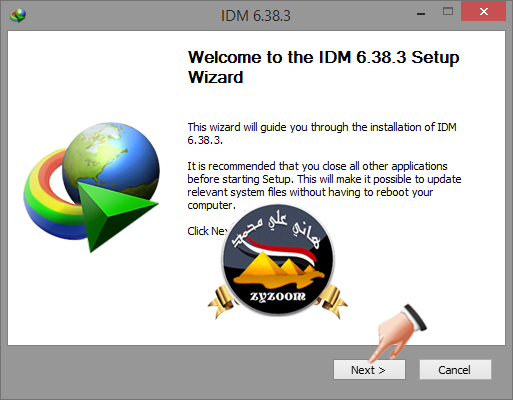Open the IDM title bar icon menu
The width and height of the screenshot is (513, 400).
coord(18,15)
